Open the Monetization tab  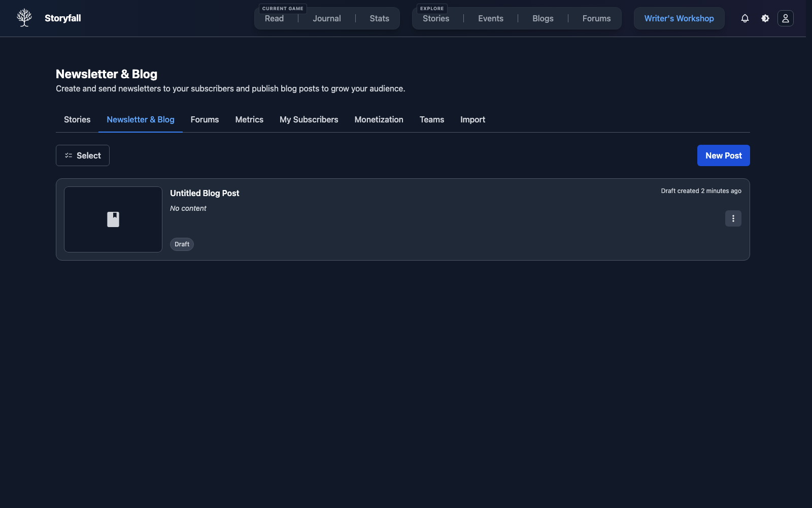379,119
